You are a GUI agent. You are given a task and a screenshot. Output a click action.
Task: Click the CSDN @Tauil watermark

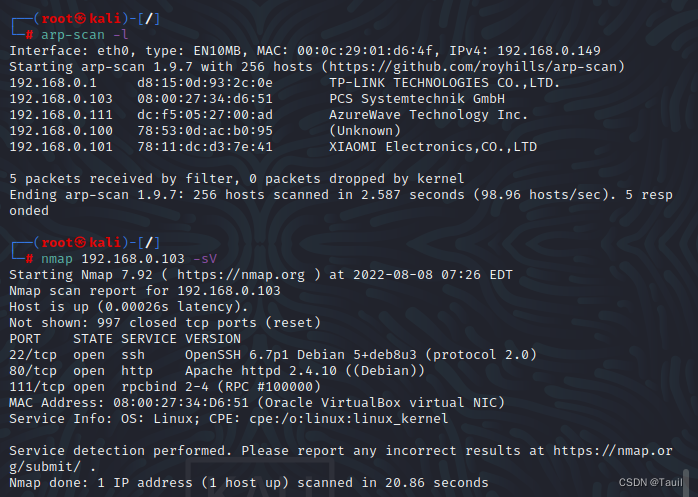[654, 482]
